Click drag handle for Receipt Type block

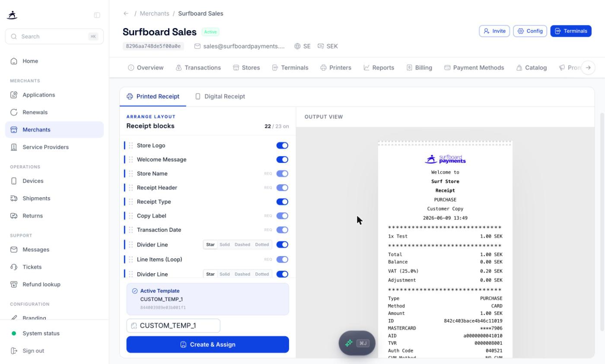[131, 202]
